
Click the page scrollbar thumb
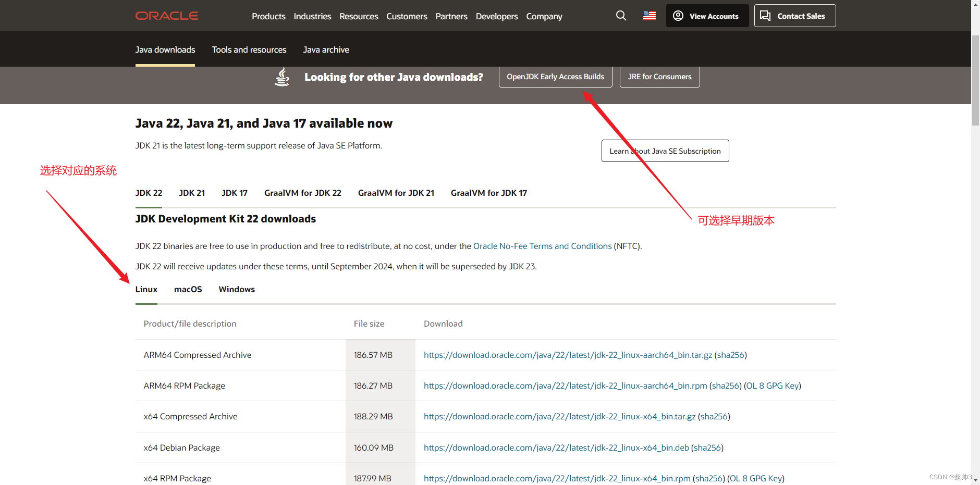click(x=975, y=80)
